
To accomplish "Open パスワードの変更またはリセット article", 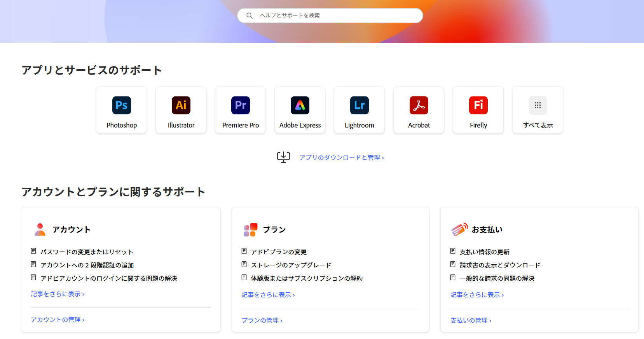I will [87, 252].
